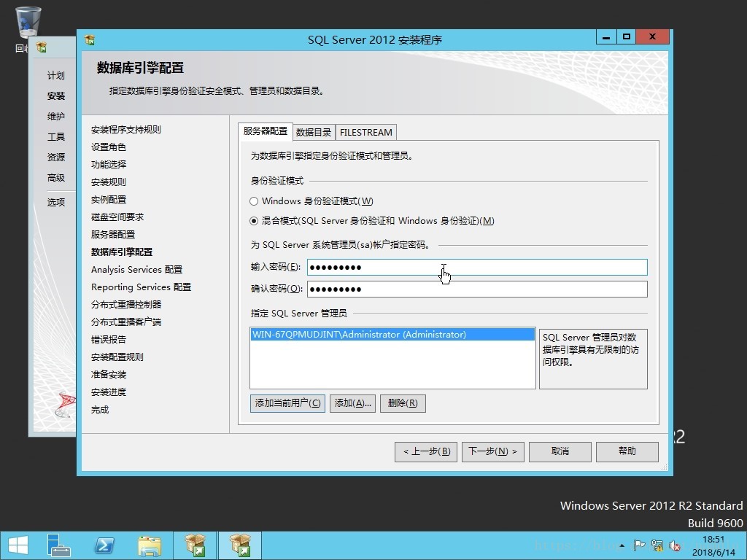Screen dimensions: 747x560
Task: Select Mixed Mode authentication radio button
Action: [x=254, y=221]
